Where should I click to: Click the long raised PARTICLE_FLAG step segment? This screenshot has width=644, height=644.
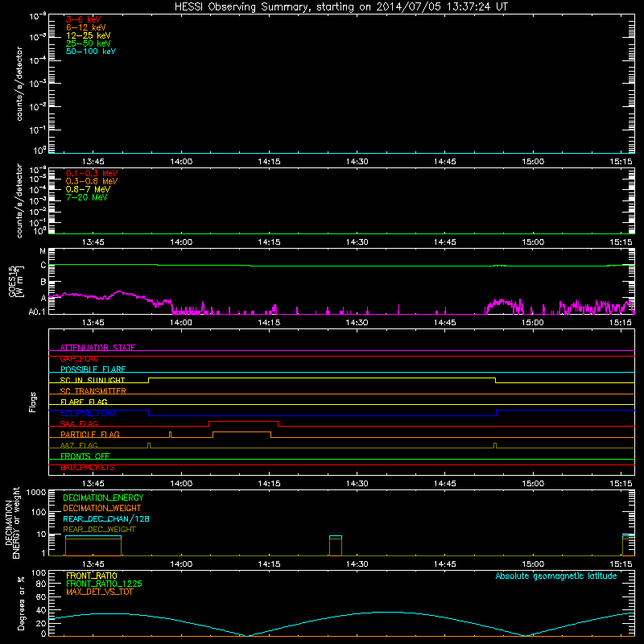(242, 432)
